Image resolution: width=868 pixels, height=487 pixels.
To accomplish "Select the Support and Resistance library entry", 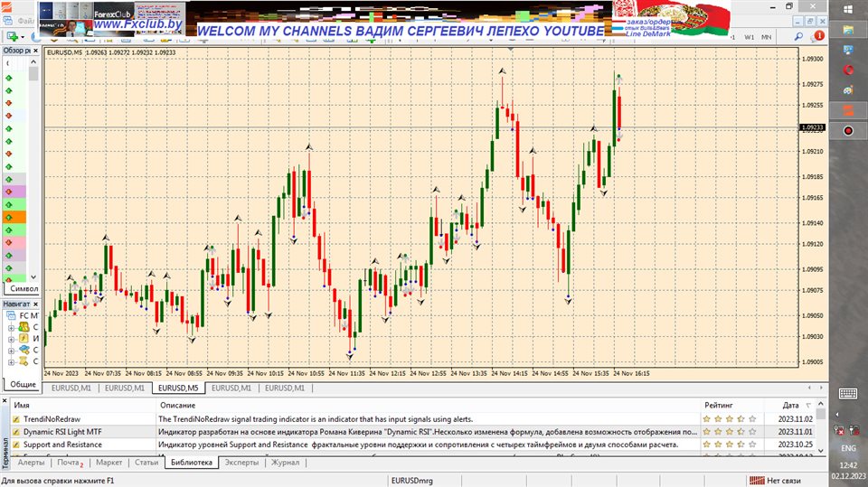I will tap(62, 445).
